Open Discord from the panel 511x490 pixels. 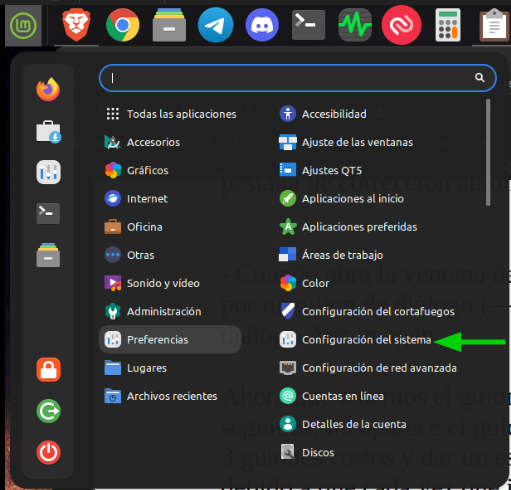[262, 25]
